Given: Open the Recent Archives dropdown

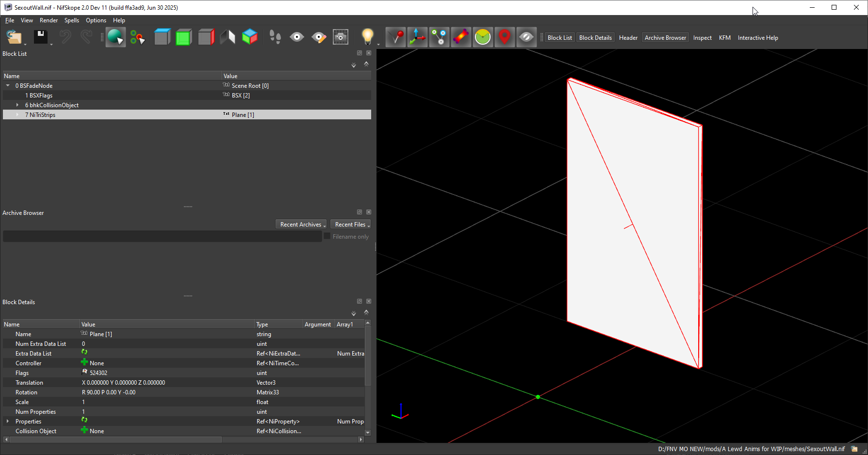Looking at the screenshot, I should (x=301, y=225).
